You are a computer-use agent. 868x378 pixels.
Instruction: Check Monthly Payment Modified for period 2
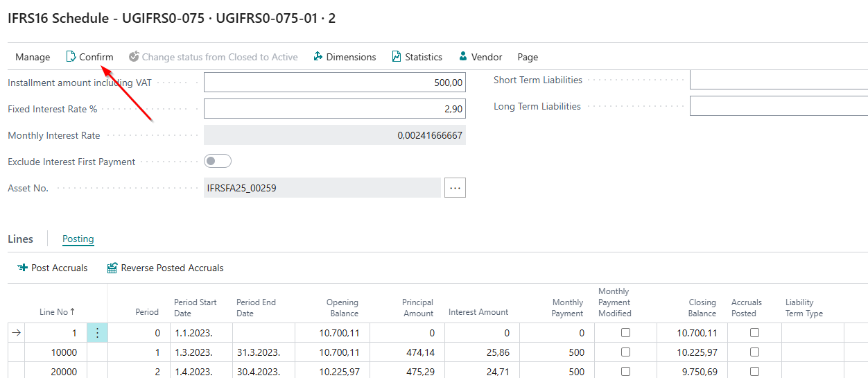coord(626,371)
